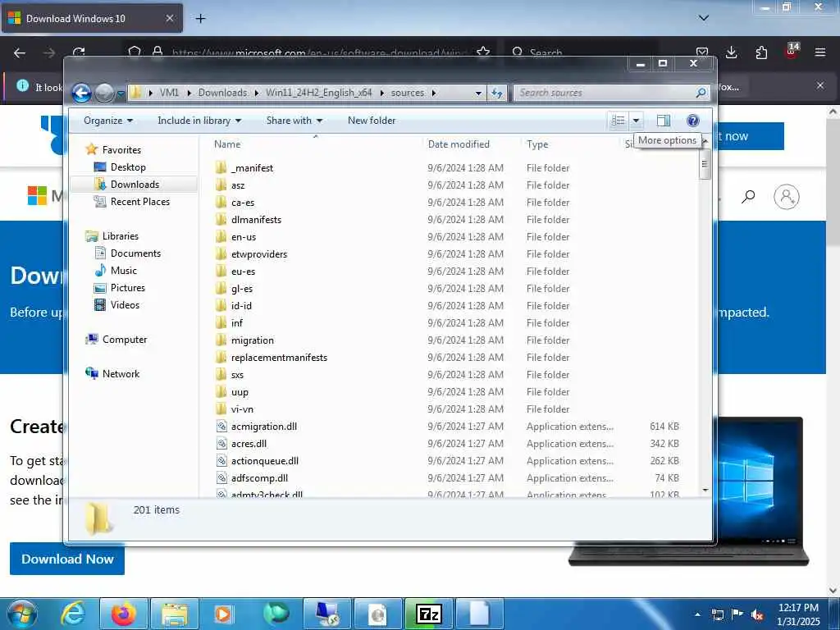Open Music library
The image size is (840, 630).
pos(123,271)
